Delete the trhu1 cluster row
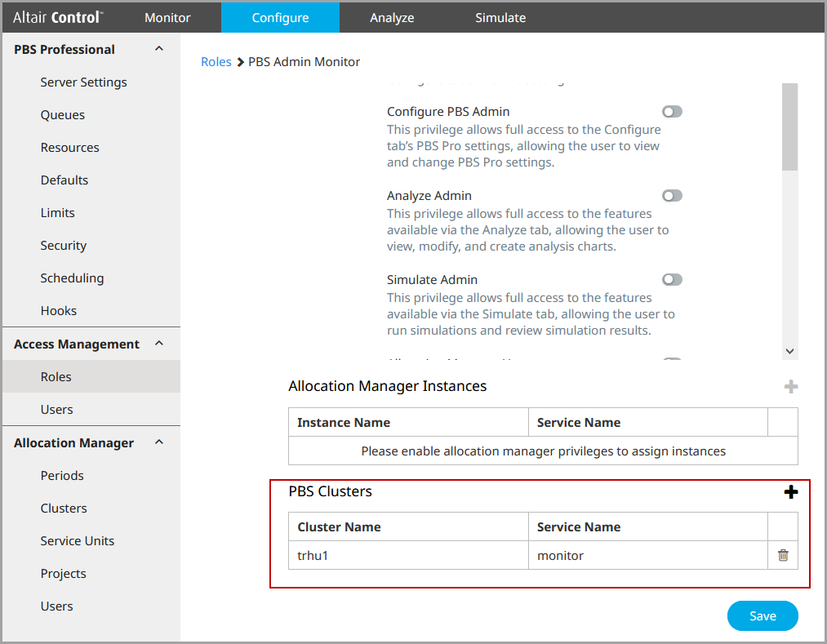 click(783, 555)
